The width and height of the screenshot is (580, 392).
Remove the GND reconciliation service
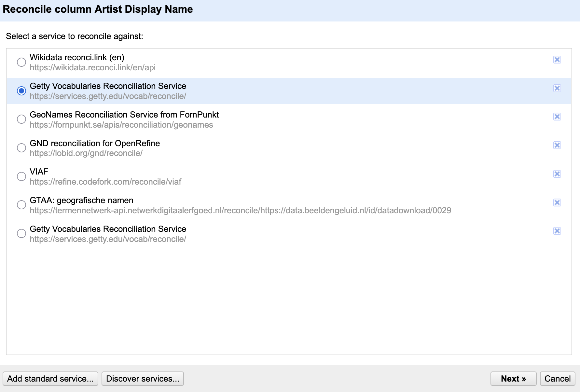[557, 145]
